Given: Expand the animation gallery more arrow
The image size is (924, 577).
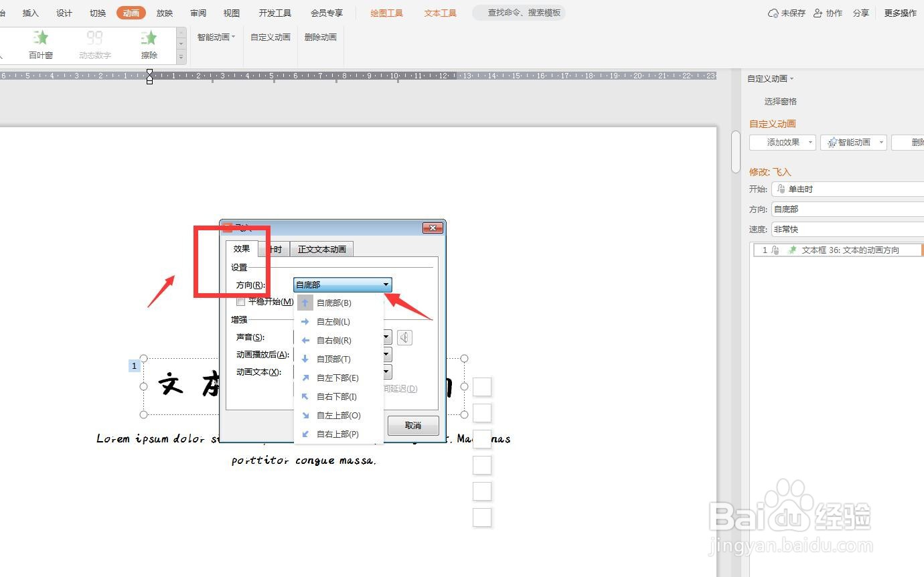Looking at the screenshot, I should coord(181,58).
